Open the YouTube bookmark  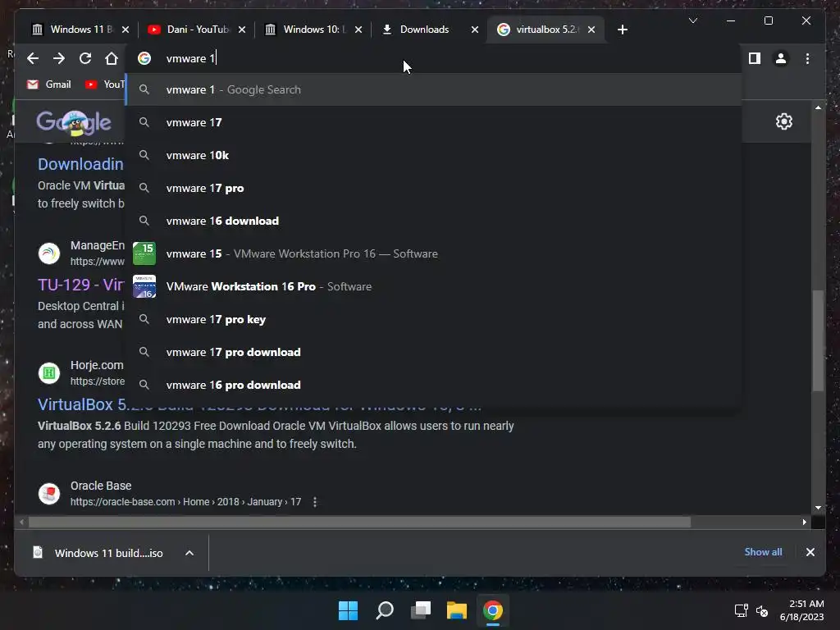point(105,84)
